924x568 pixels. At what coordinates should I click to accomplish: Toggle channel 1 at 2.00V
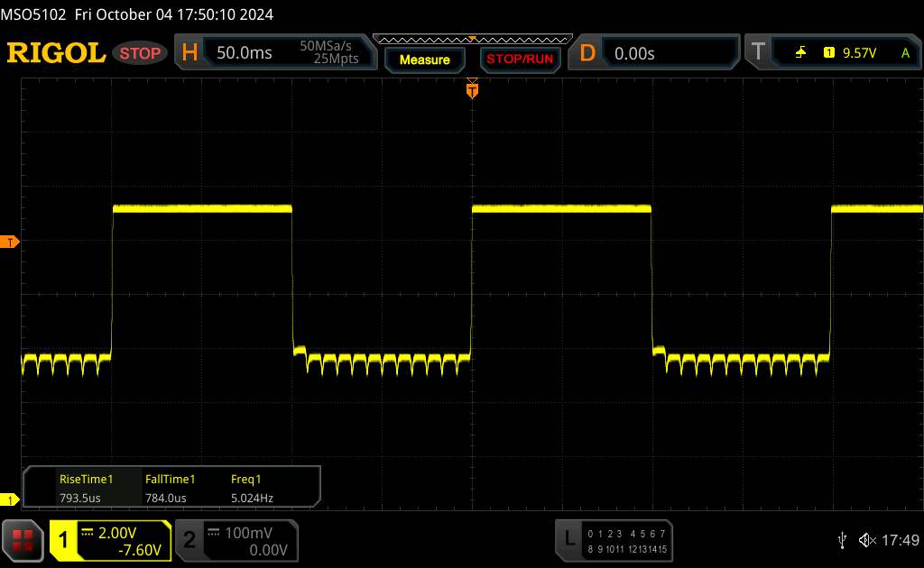coord(110,540)
